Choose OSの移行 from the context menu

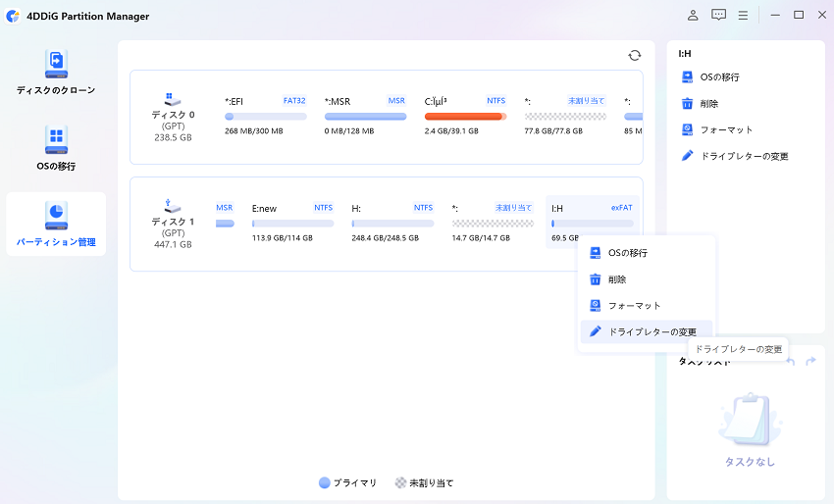pyautogui.click(x=646, y=253)
